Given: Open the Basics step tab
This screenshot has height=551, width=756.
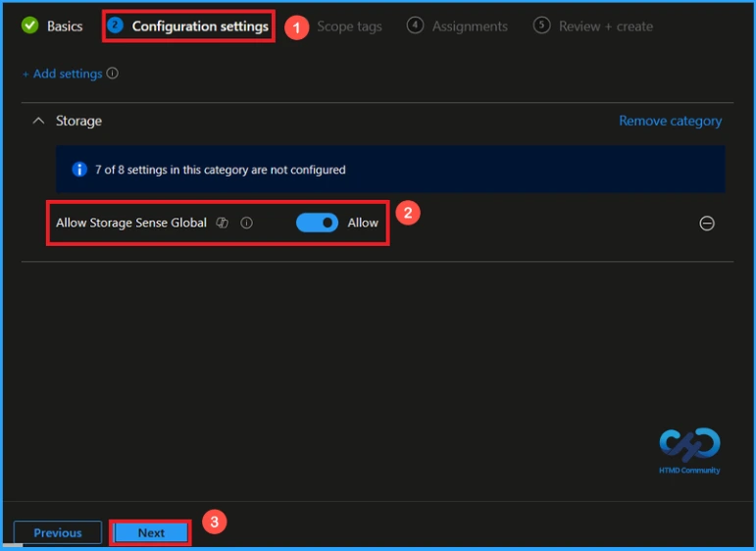Looking at the screenshot, I should pos(65,26).
